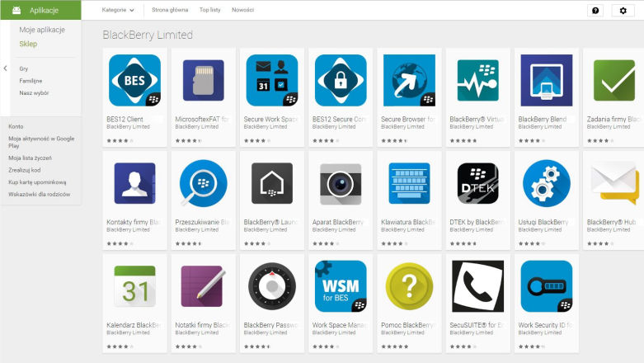Open Przeszukiwanie BlackBerry magnifier icon
The image size is (644, 363).
coord(204,183)
